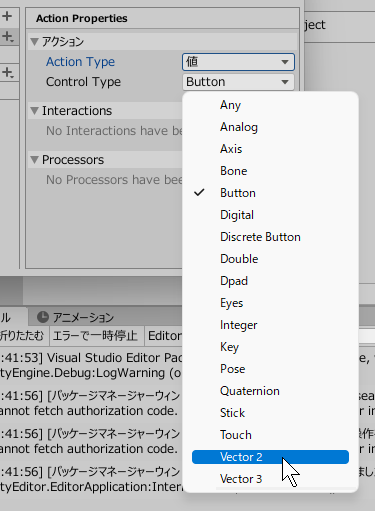Choose Quaternion control type
This screenshot has height=511, width=375.
270,391
